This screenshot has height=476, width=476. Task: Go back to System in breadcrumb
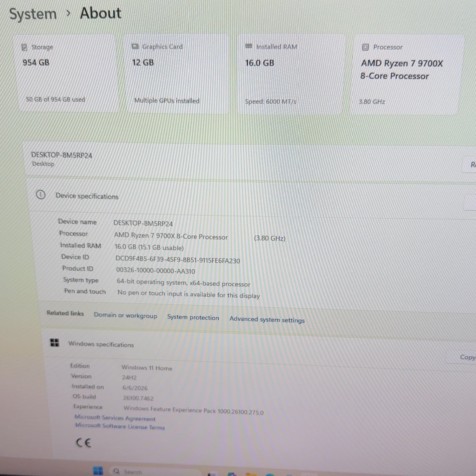pos(33,14)
